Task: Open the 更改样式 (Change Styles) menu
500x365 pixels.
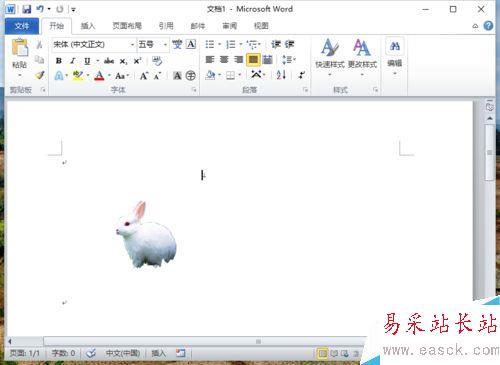Action: [x=362, y=57]
